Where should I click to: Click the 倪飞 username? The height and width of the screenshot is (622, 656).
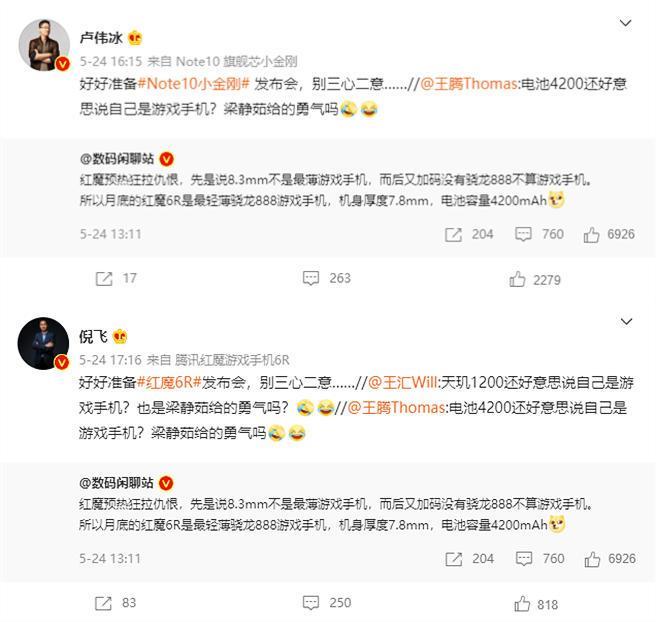click(x=93, y=336)
